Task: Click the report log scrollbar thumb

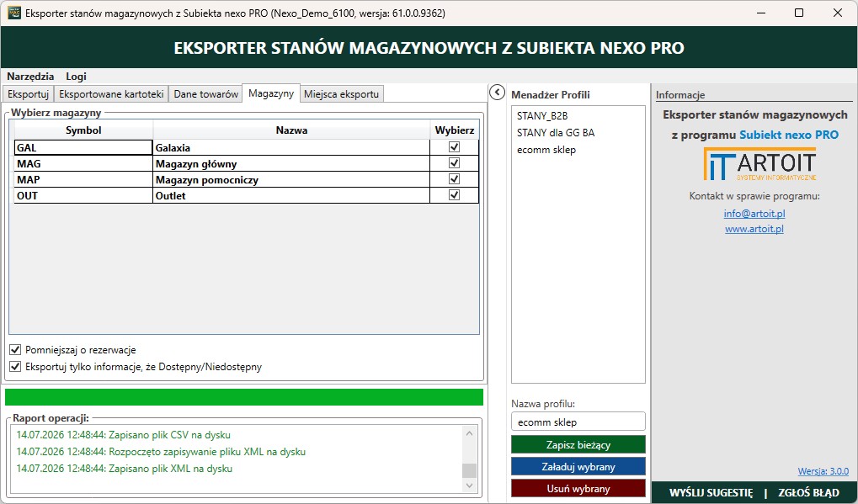Action: tap(470, 470)
